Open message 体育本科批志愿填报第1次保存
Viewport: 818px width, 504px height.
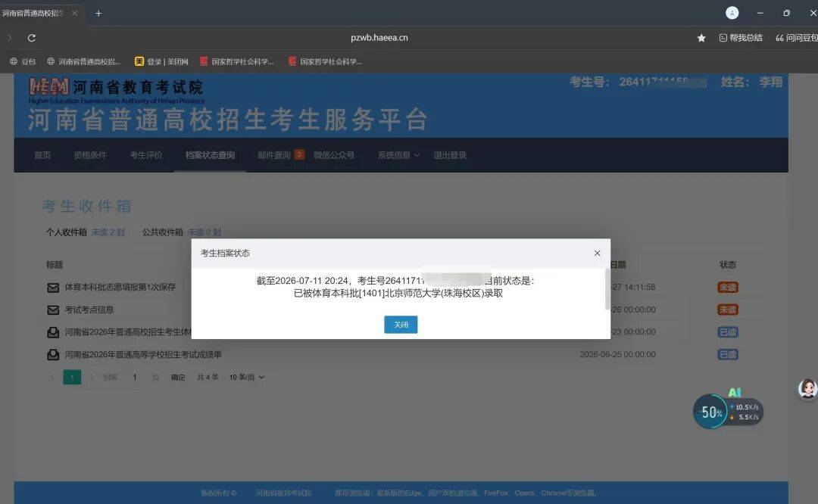[x=120, y=287]
